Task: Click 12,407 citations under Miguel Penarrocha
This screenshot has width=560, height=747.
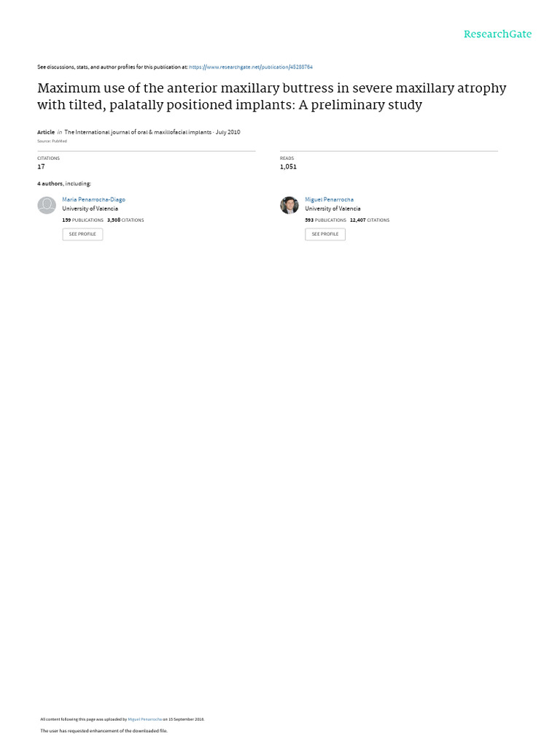Action: pyautogui.click(x=370, y=220)
